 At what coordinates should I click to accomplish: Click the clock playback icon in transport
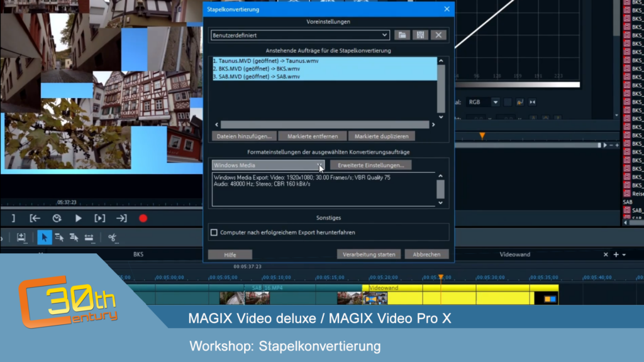(57, 218)
